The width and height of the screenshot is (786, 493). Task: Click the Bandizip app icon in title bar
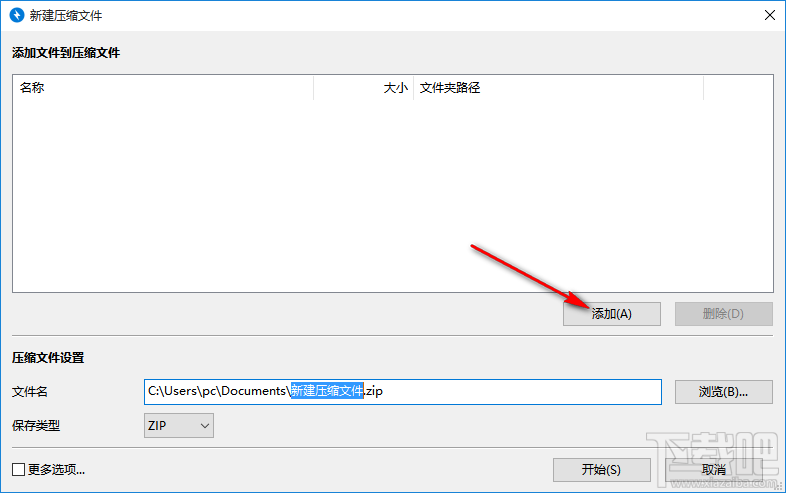17,15
